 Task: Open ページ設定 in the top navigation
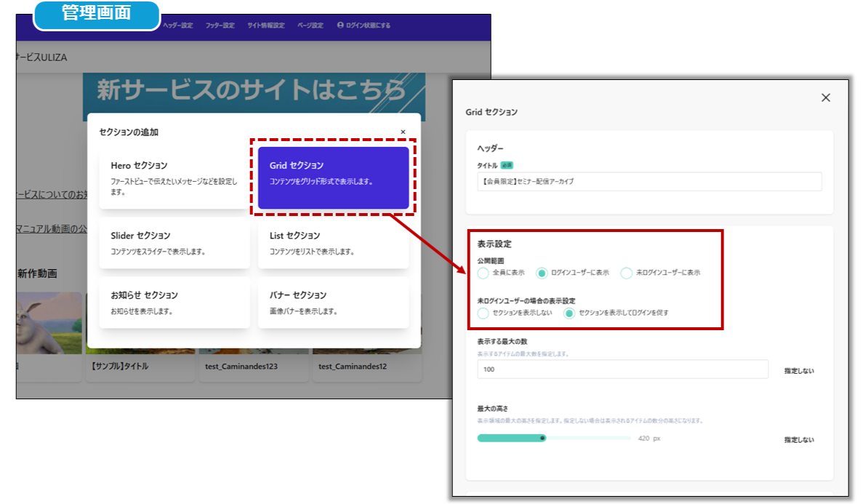[310, 25]
